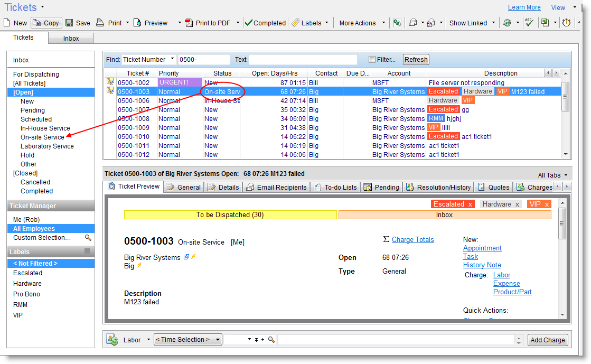Remove the Escalated label via its x
This screenshot has width=591, height=364.
click(x=470, y=204)
